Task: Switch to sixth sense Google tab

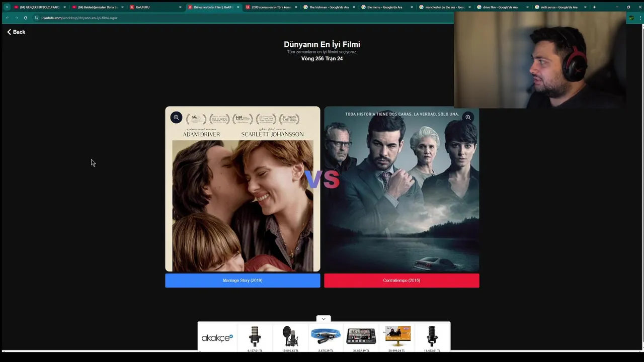Action: (560, 7)
